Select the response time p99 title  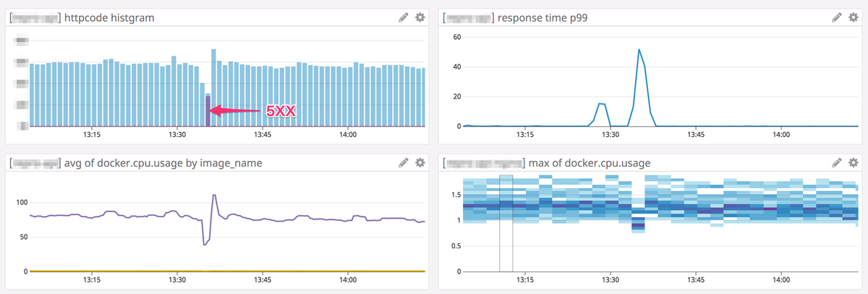(x=542, y=18)
